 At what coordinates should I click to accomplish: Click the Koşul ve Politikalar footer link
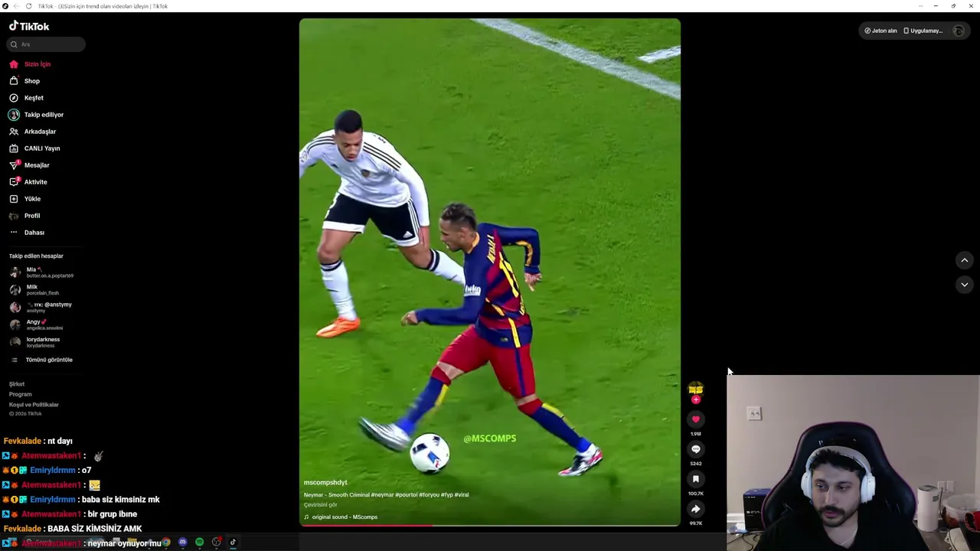click(34, 405)
